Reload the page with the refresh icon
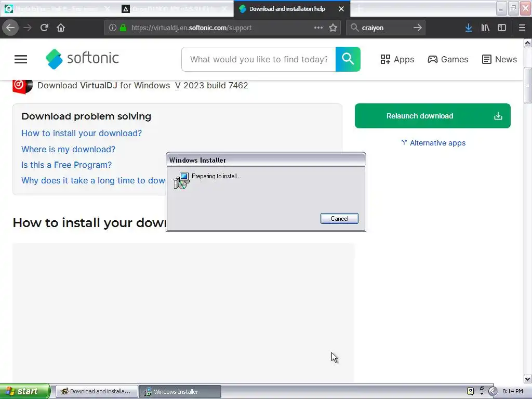532x399 pixels. pos(44,28)
